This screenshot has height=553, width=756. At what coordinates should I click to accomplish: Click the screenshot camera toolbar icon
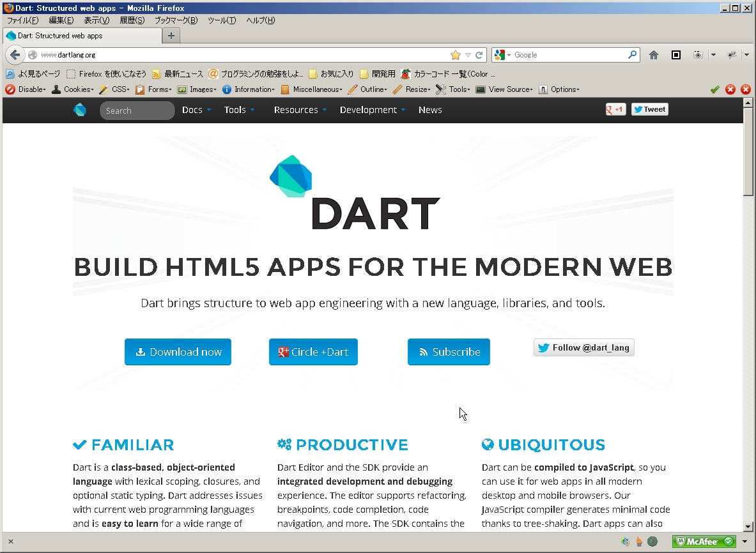tap(698, 55)
